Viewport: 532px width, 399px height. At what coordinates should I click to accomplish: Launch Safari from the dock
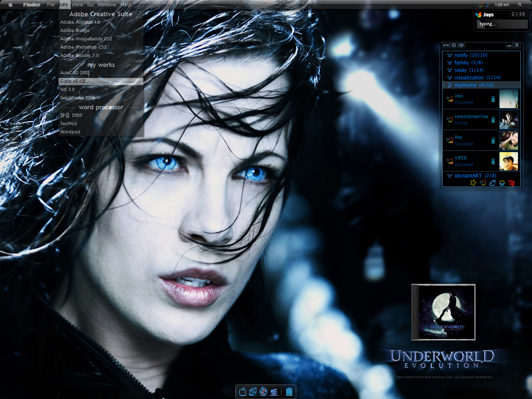coord(264,391)
